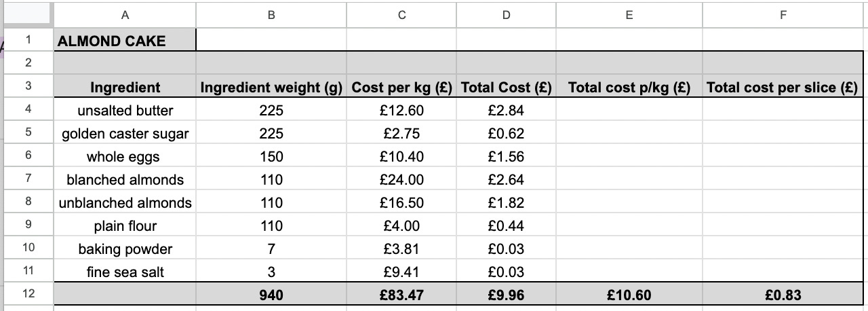Click the select-all corner box

pyautogui.click(x=28, y=14)
